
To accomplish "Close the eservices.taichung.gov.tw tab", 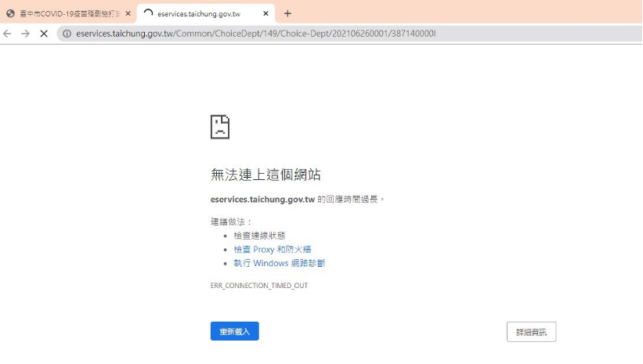I will coord(266,13).
